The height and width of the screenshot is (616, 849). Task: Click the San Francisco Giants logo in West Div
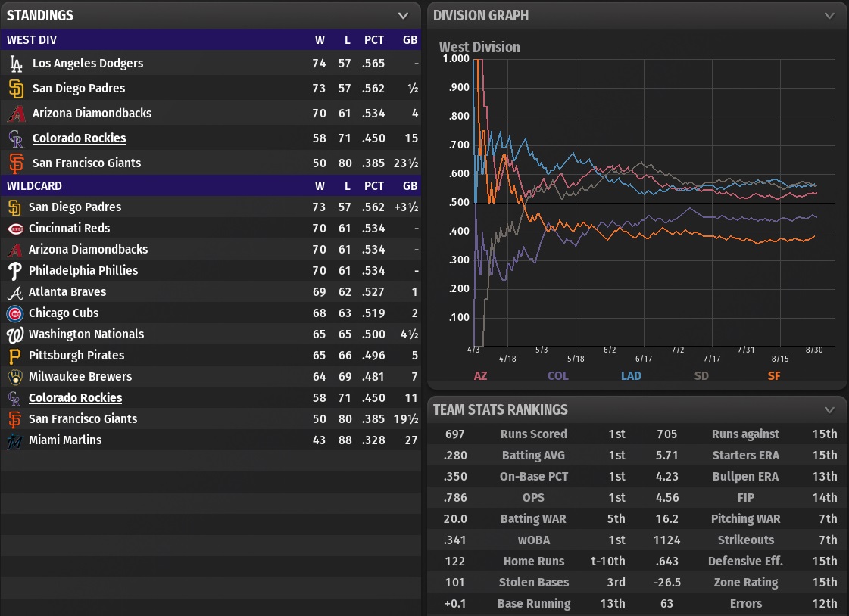16,163
